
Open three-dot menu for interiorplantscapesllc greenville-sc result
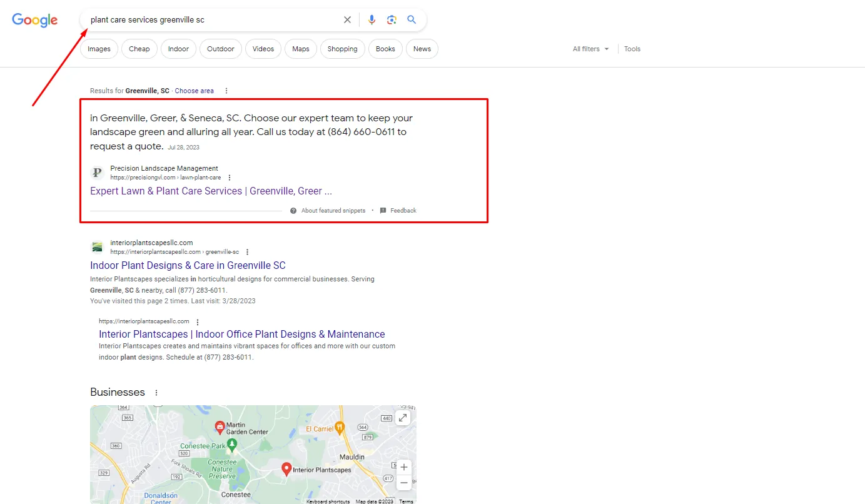pyautogui.click(x=247, y=252)
